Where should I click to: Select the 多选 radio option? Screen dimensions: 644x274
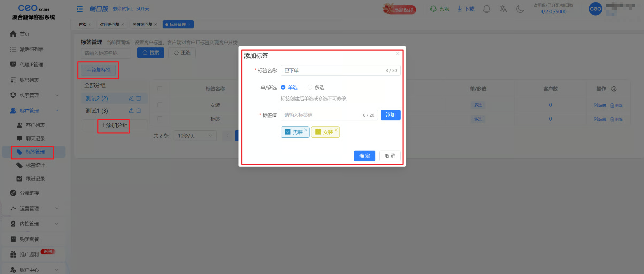pyautogui.click(x=310, y=87)
